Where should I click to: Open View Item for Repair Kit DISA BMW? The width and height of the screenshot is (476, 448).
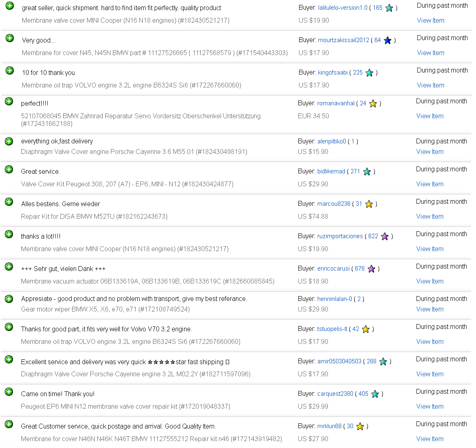(x=430, y=216)
